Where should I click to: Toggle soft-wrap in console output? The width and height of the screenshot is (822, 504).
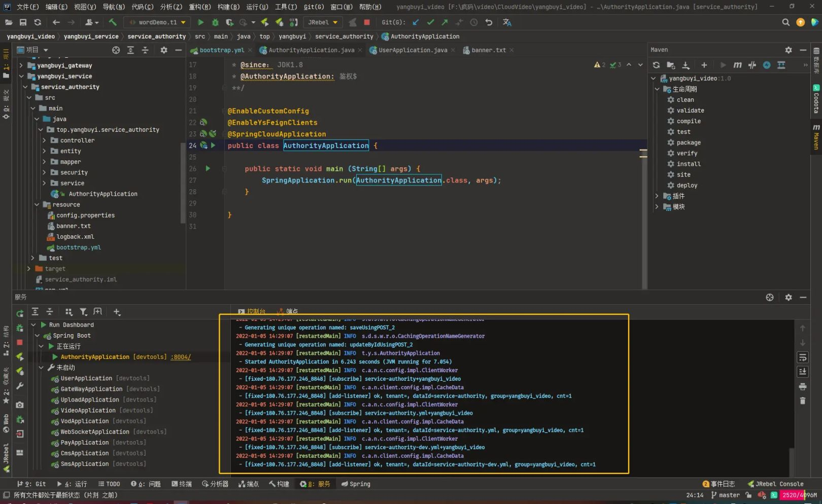pyautogui.click(x=803, y=357)
